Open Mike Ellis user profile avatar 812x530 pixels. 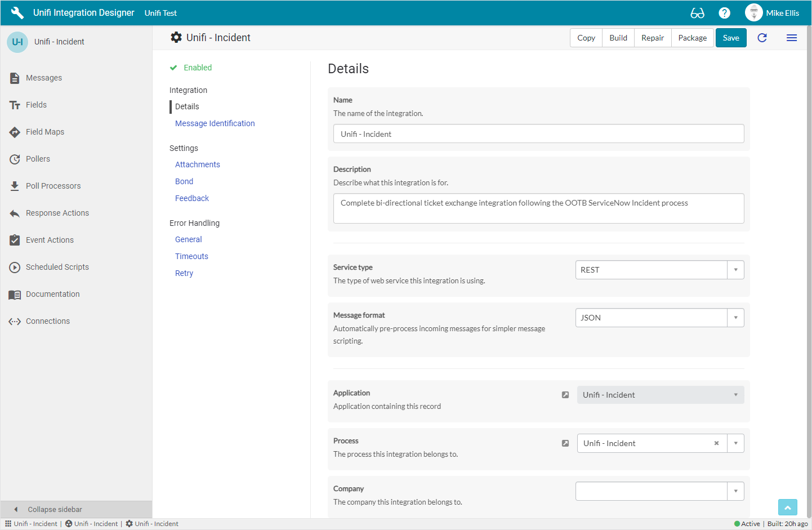(753, 13)
